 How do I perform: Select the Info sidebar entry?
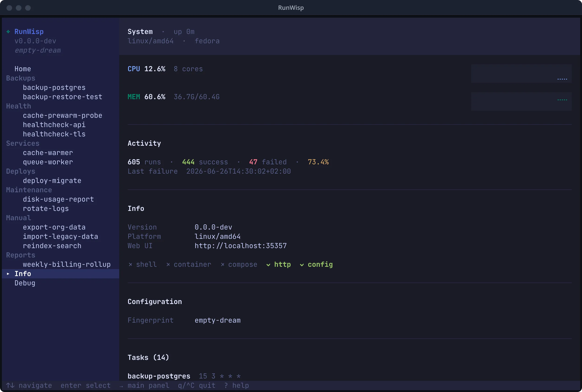[x=61, y=274]
